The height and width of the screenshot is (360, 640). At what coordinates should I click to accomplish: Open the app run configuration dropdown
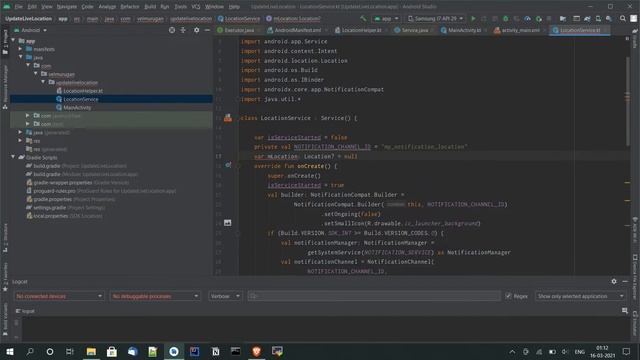tap(386, 18)
